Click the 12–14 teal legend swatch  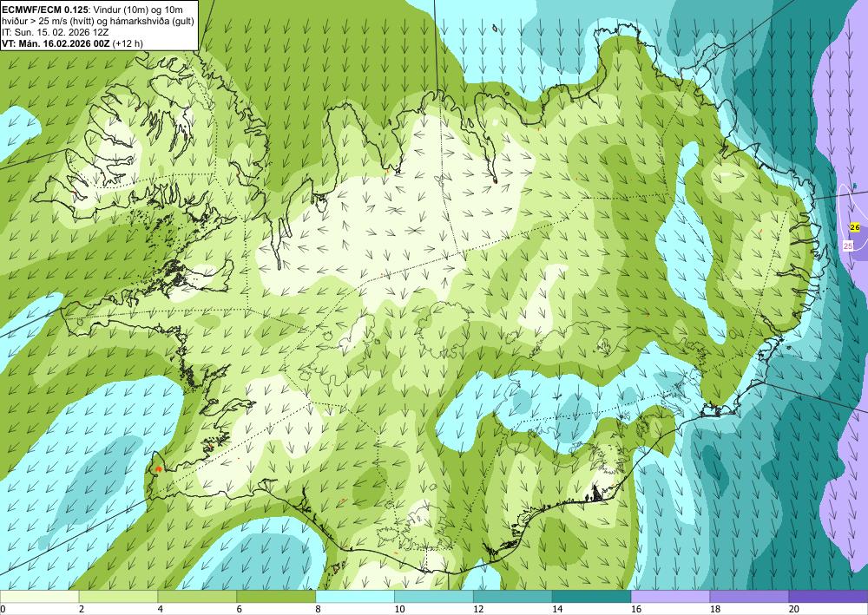(x=513, y=597)
